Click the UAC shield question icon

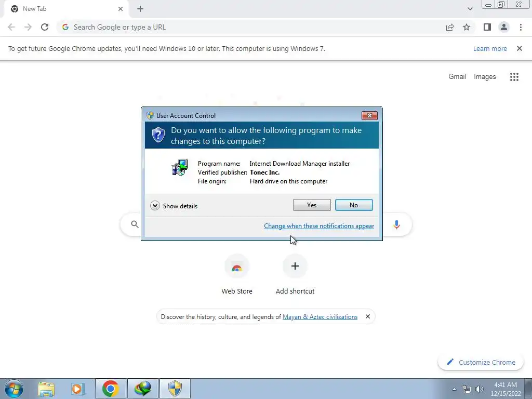(158, 135)
